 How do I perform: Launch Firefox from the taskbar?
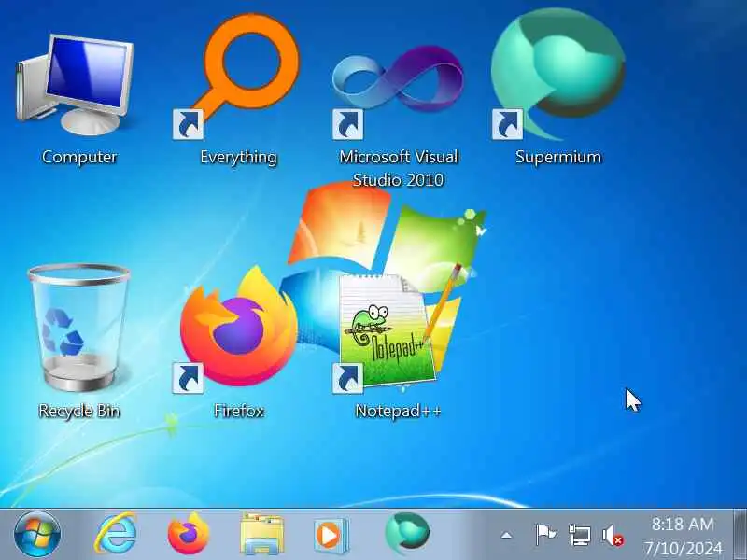[x=189, y=534]
